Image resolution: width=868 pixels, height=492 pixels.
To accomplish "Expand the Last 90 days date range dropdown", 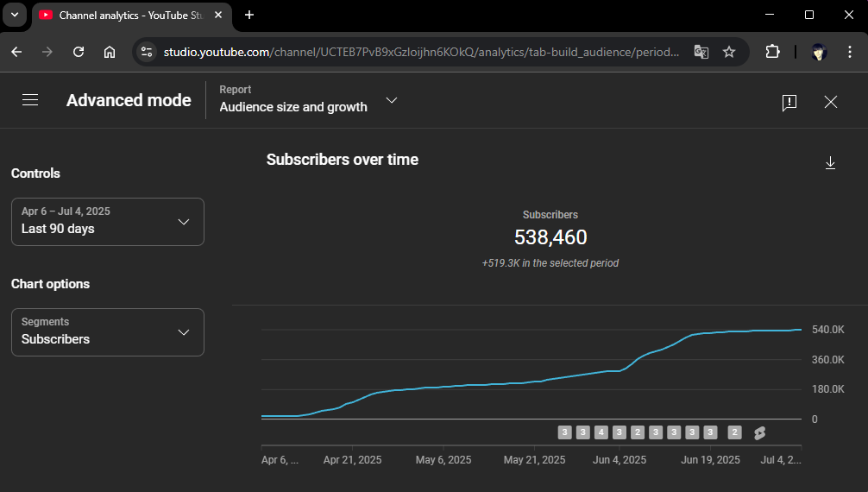I will pos(108,222).
